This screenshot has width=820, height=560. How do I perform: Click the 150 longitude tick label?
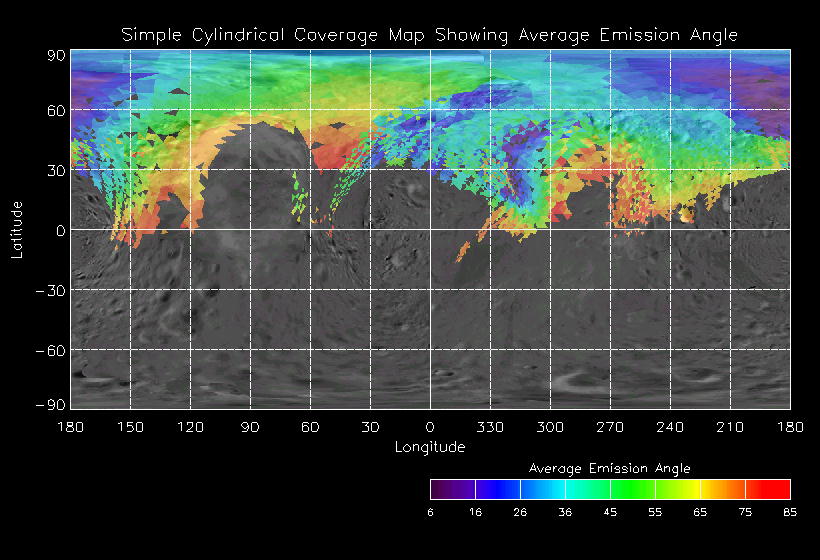(130, 427)
